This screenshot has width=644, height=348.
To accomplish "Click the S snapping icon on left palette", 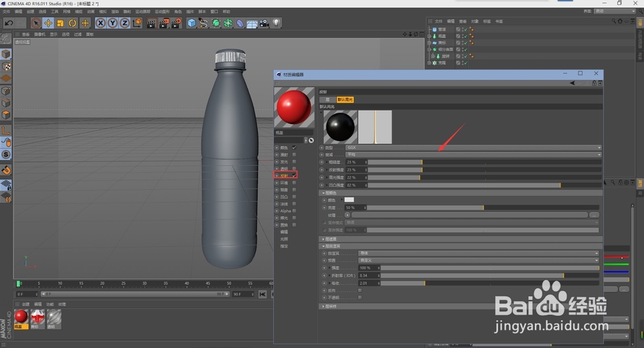I will [6, 154].
